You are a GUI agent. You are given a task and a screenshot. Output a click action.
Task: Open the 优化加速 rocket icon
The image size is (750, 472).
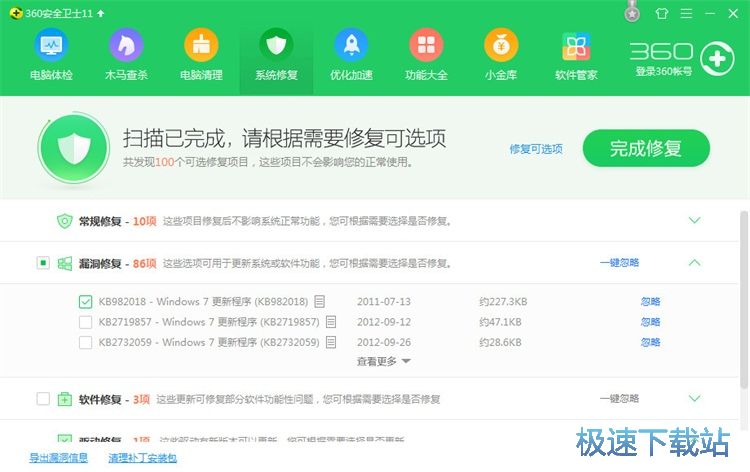point(351,45)
